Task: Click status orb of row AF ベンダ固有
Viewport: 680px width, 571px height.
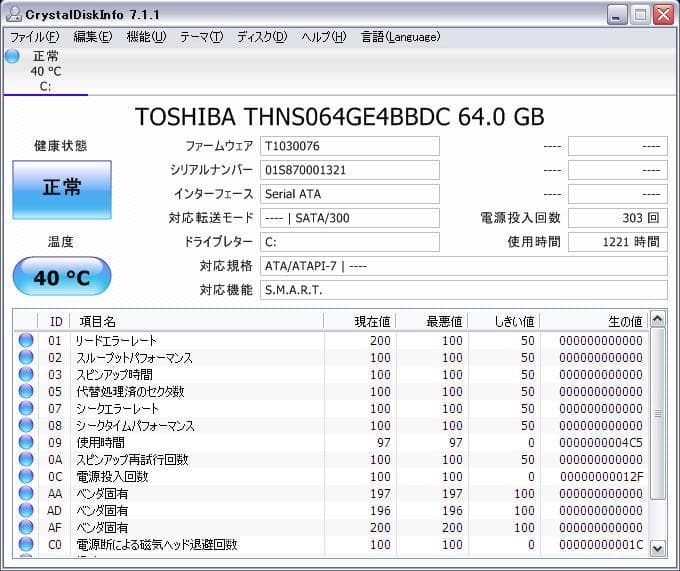Action: click(x=26, y=527)
